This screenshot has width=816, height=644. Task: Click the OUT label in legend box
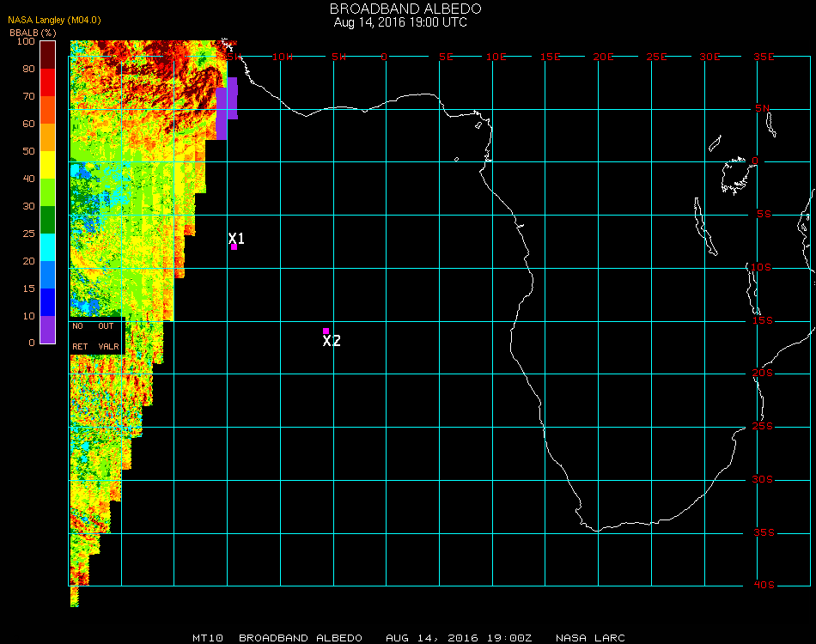(106, 326)
